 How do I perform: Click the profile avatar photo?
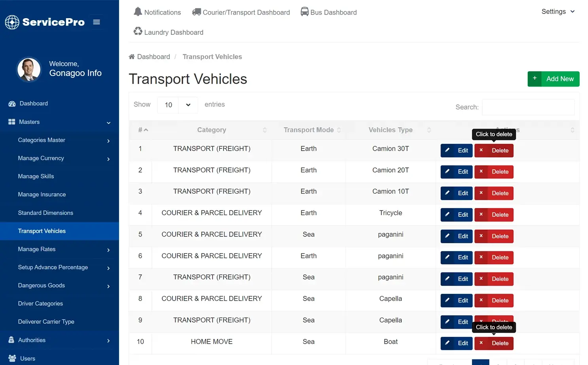pos(29,69)
